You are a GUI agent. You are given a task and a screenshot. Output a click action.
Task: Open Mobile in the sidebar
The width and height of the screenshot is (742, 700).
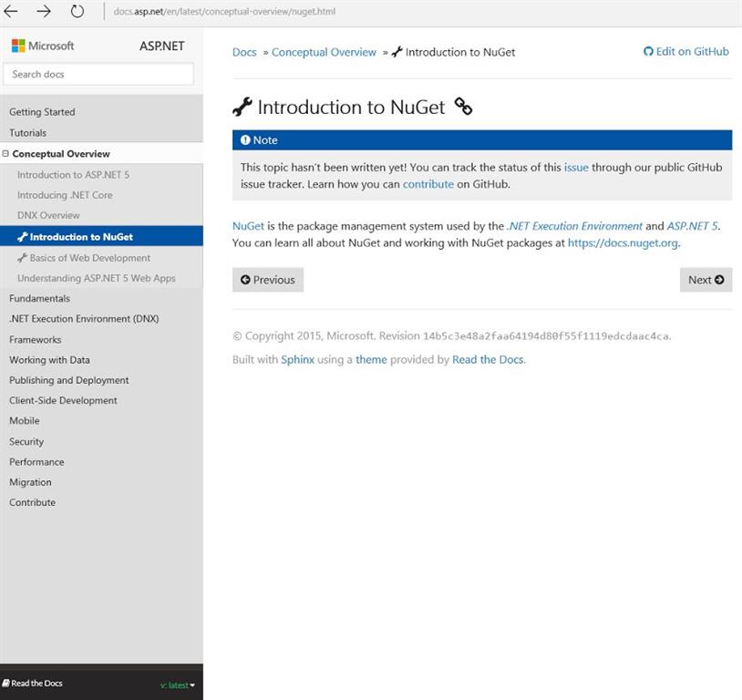point(25,421)
